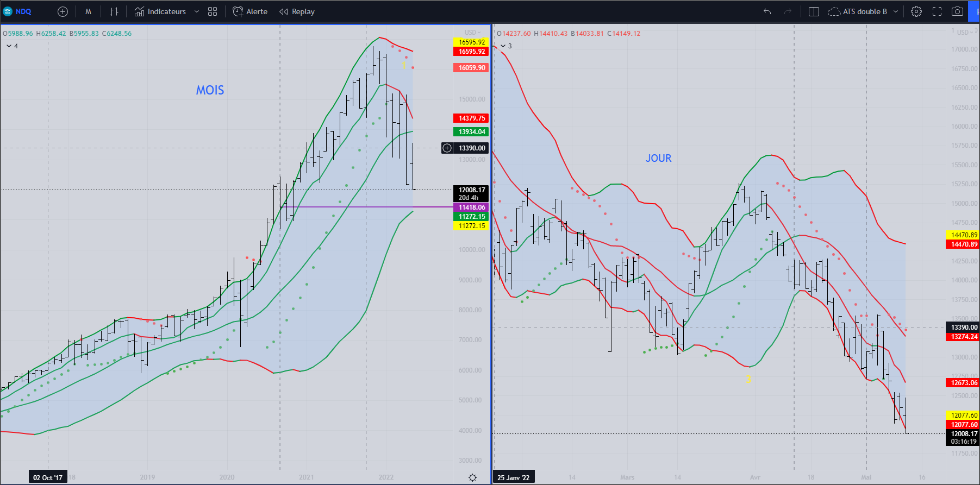Collapse right chart indicator legend

[503, 46]
